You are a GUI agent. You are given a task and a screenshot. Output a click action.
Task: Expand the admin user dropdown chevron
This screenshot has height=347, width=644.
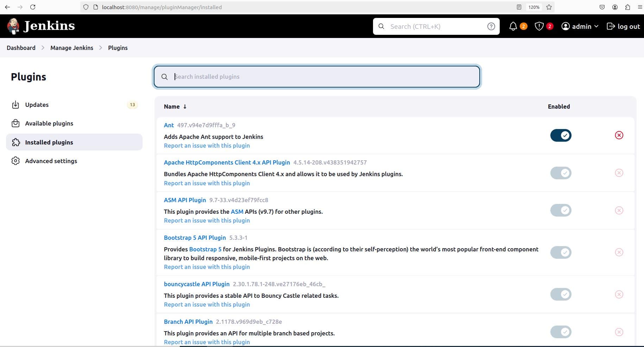tap(596, 26)
